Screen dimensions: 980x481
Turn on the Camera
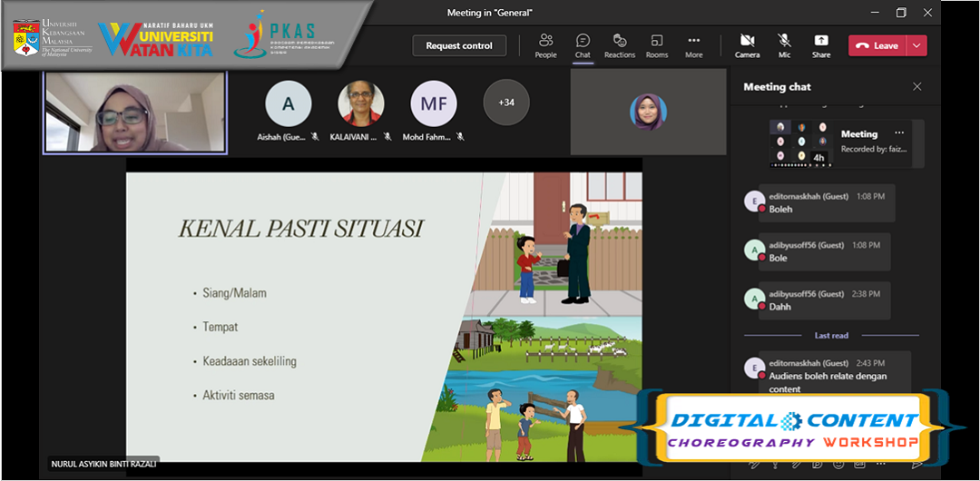pyautogui.click(x=747, y=45)
